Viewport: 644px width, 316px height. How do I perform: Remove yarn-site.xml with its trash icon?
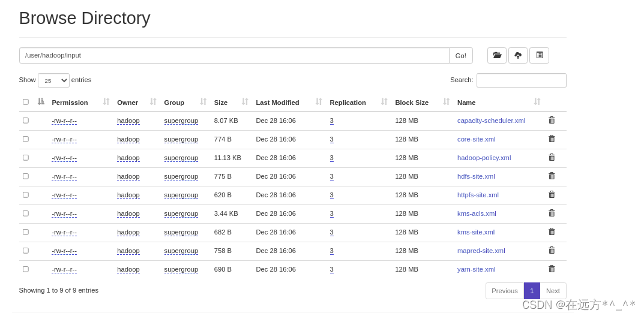click(552, 269)
